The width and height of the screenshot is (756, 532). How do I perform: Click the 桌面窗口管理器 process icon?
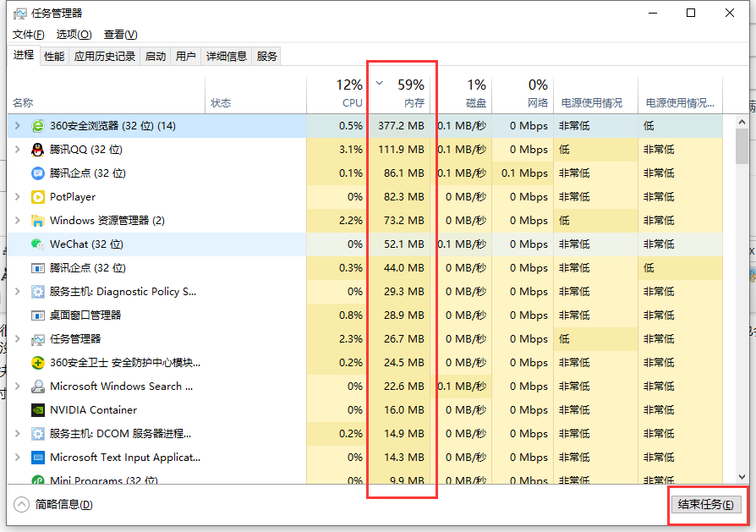click(37, 315)
